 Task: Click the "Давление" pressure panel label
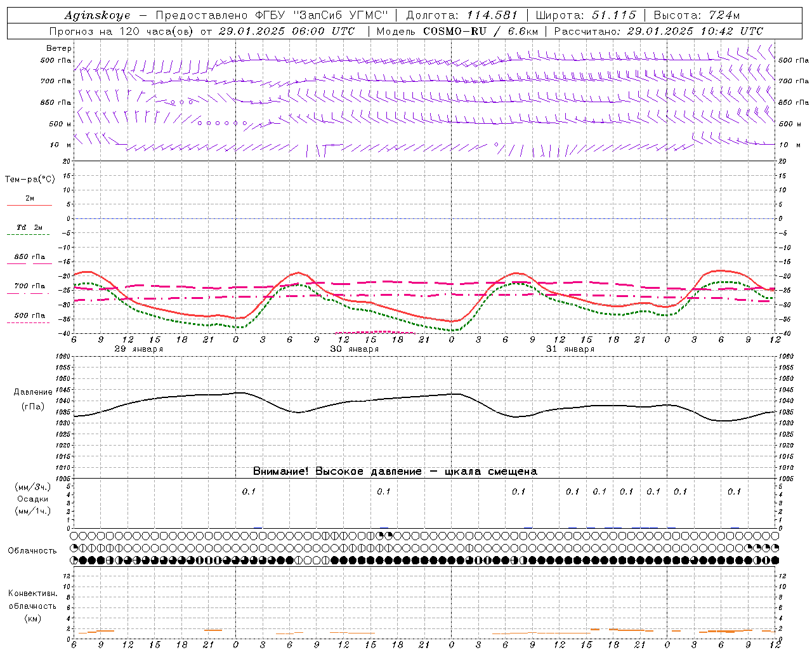pyautogui.click(x=33, y=392)
